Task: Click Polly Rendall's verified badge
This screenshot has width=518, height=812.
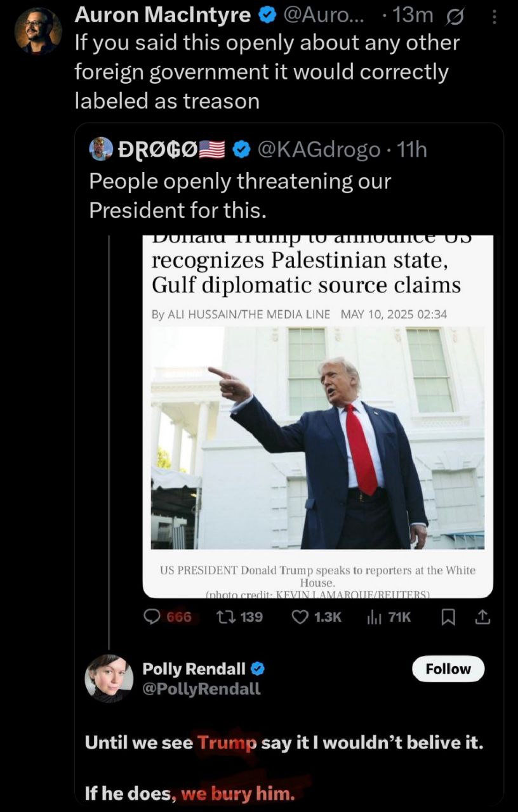Action: [257, 668]
